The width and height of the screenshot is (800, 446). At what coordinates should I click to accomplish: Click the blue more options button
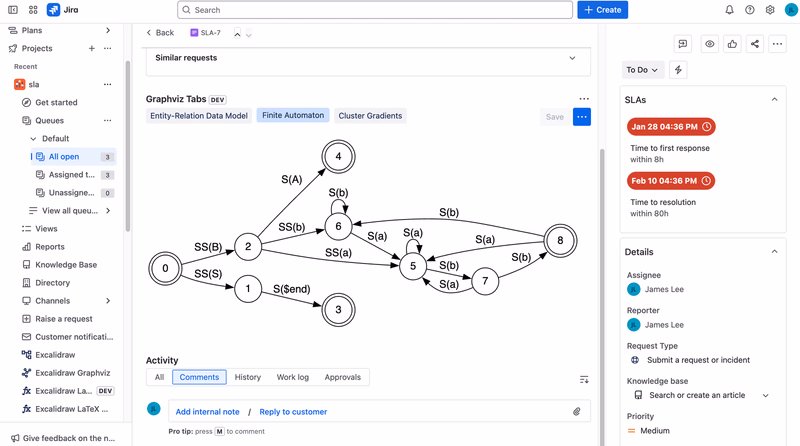coord(582,117)
